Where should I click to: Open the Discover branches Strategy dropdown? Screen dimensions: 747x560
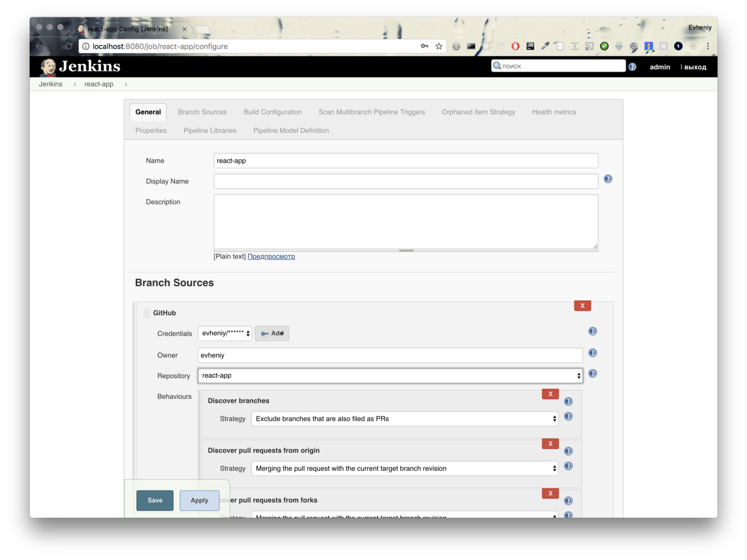click(405, 418)
